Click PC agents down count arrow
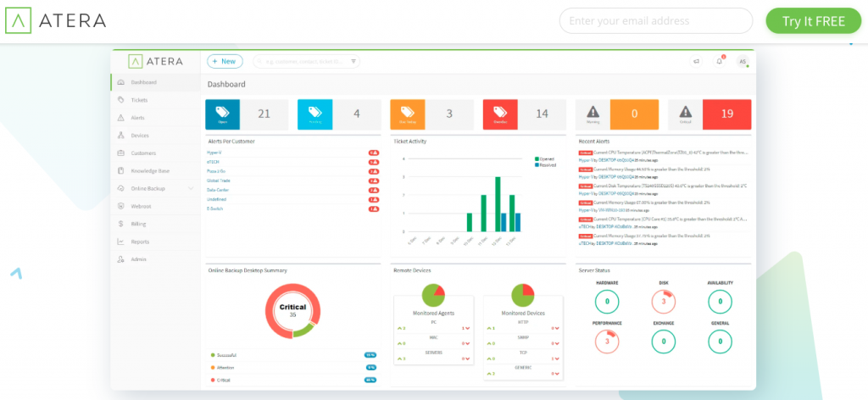 (x=466, y=328)
